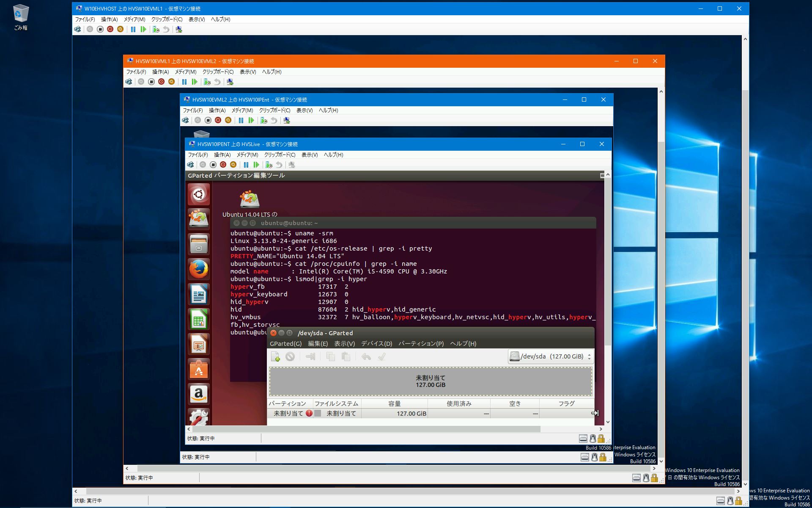812x508 pixels.
Task: Open System Settings wrench launcher icon
Action: (198, 417)
